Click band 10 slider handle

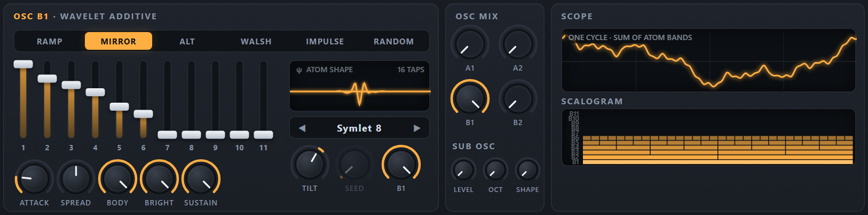tap(239, 135)
